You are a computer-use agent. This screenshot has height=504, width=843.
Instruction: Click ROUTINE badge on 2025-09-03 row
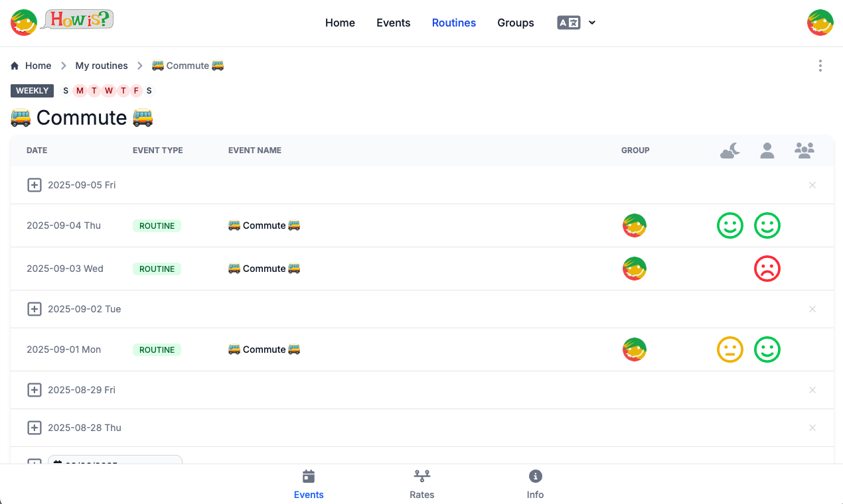pos(157,269)
